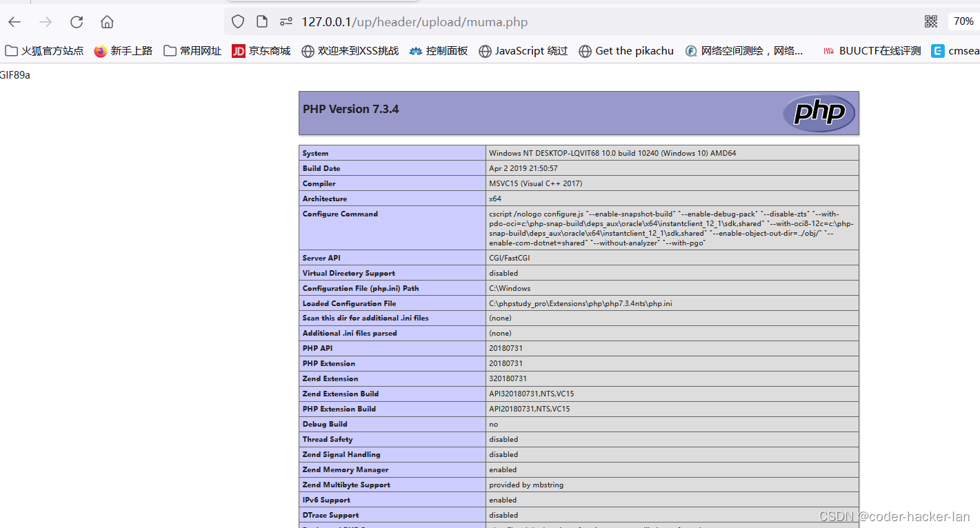Screen dimensions: 980x528
Task: Click the GIF89a text on page
Action: (x=15, y=75)
